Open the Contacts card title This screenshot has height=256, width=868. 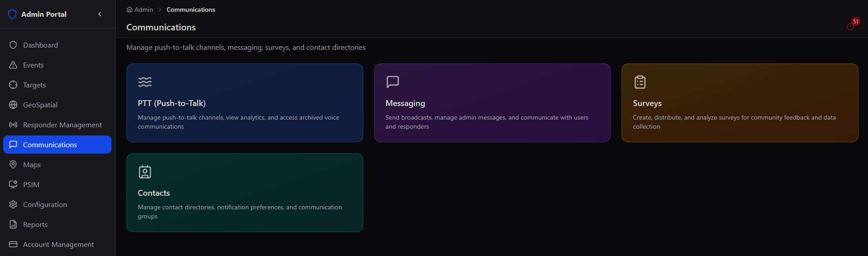pos(154,193)
